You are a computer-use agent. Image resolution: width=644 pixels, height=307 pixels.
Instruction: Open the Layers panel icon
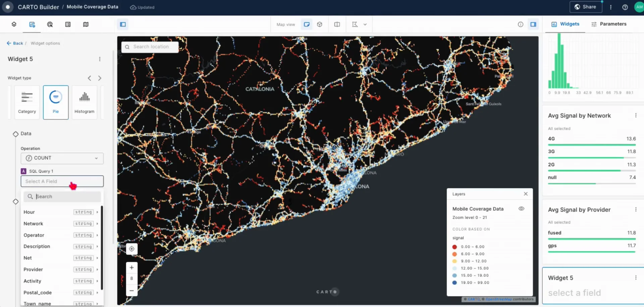click(x=14, y=24)
